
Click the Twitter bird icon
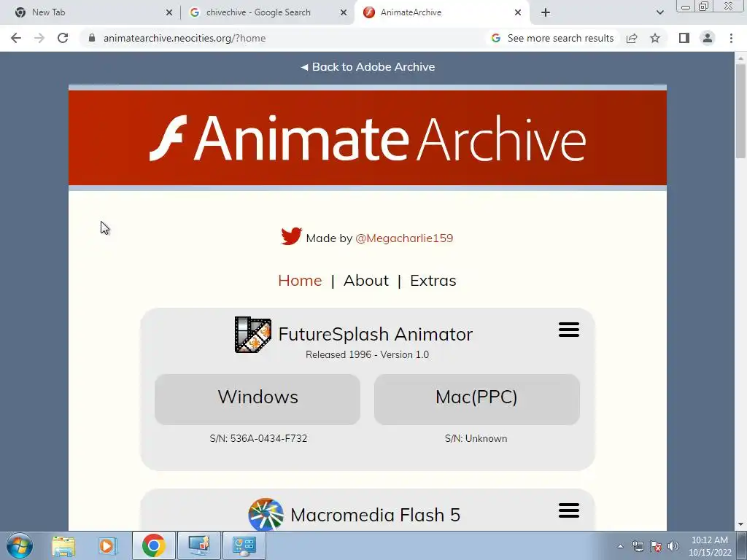click(291, 236)
